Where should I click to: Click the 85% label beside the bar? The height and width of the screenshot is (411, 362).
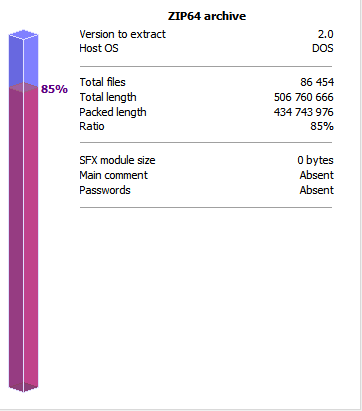(x=54, y=89)
